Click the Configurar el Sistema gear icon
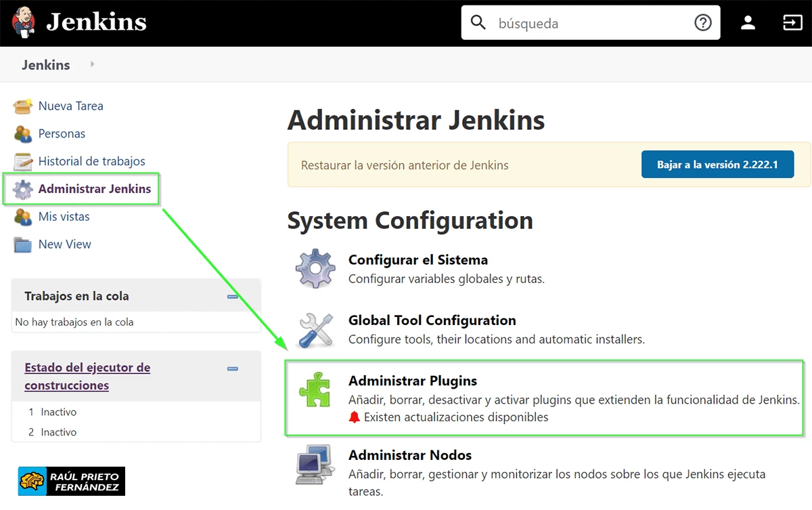 (315, 269)
